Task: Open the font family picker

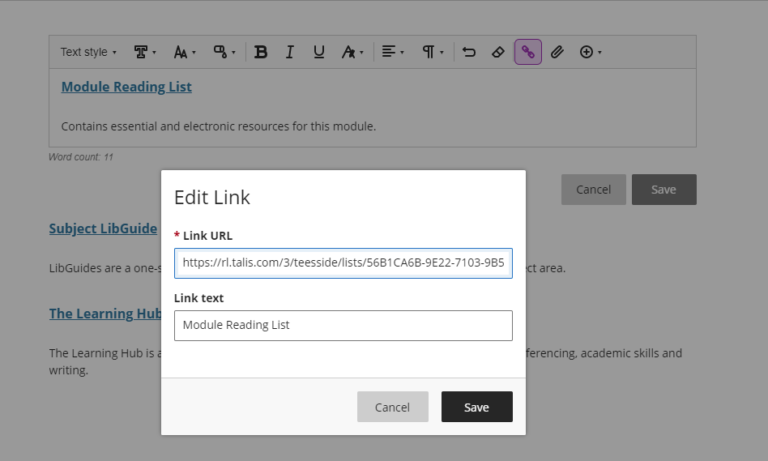Action: point(145,52)
